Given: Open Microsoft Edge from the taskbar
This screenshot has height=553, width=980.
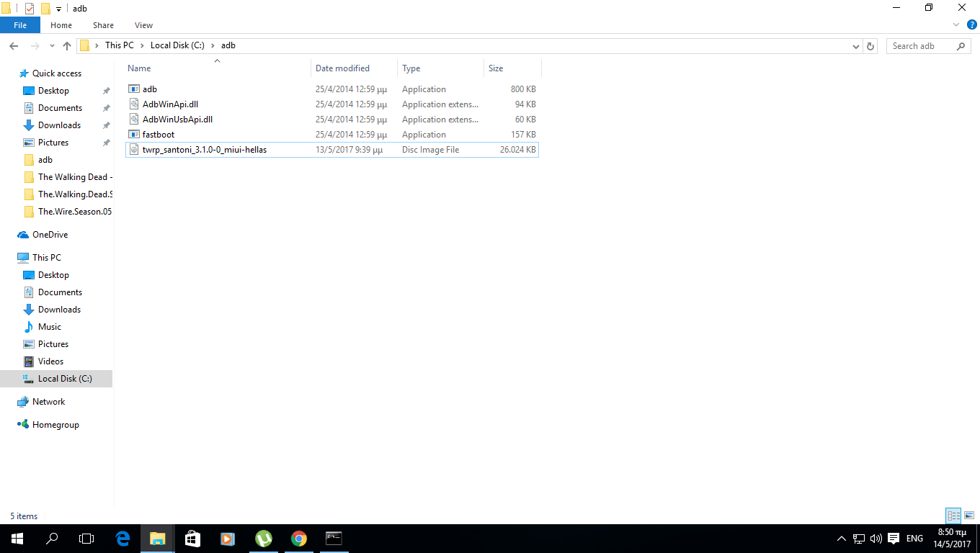Looking at the screenshot, I should (122, 539).
